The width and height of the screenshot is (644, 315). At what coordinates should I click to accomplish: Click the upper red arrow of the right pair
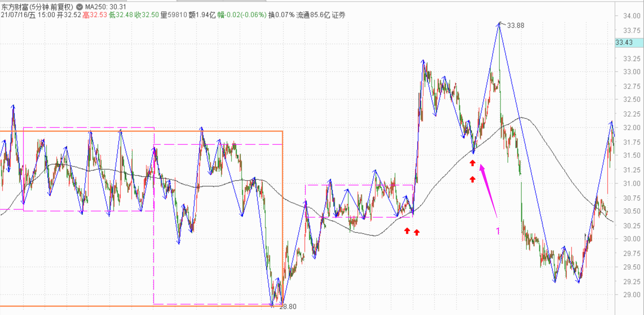click(x=473, y=163)
